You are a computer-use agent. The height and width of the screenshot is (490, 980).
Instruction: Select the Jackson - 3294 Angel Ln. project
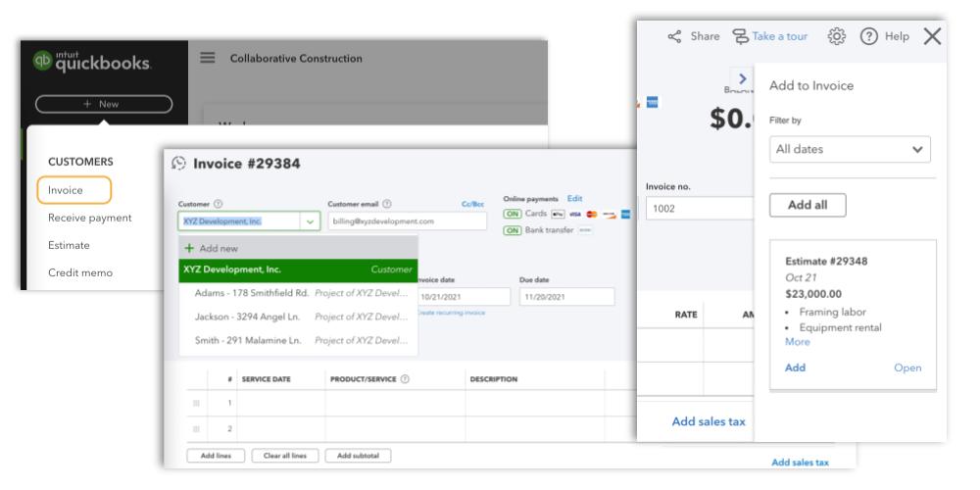click(298, 317)
